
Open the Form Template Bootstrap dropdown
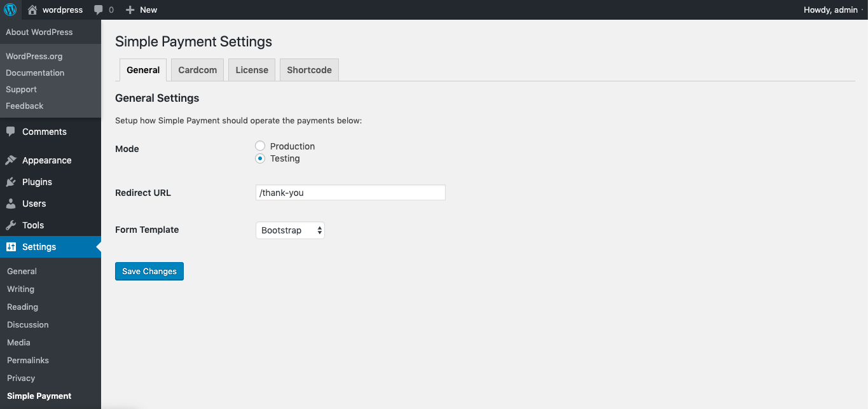point(290,230)
